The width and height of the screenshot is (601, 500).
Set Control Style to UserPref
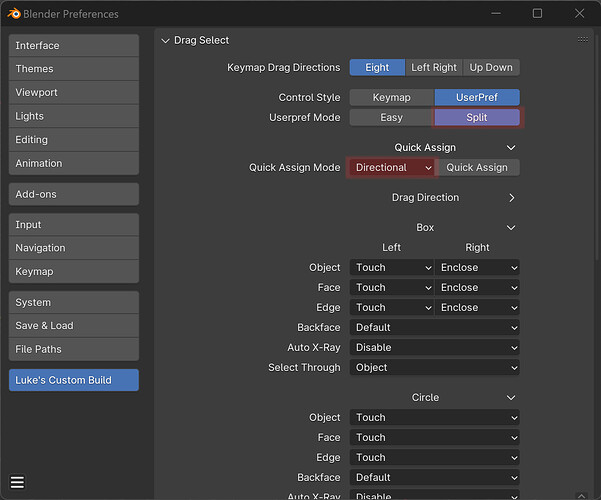[477, 97]
